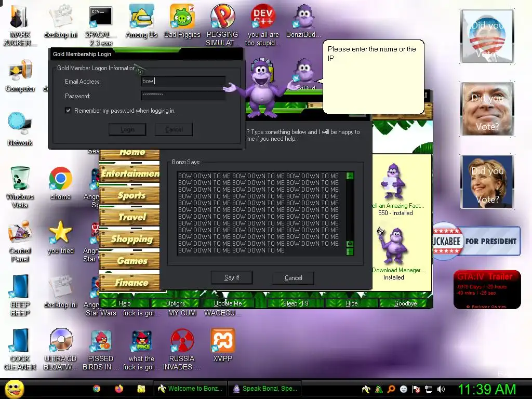Open the Network desktop icon
Image resolution: width=532 pixels, height=399 pixels.
(20, 129)
